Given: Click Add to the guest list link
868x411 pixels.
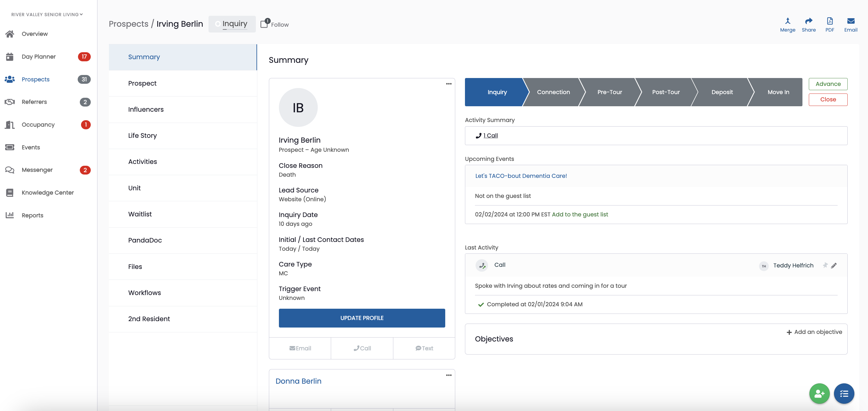Looking at the screenshot, I should point(580,215).
